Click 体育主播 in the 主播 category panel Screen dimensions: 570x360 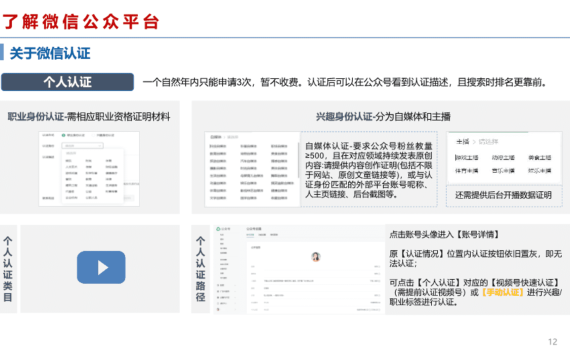click(467, 170)
